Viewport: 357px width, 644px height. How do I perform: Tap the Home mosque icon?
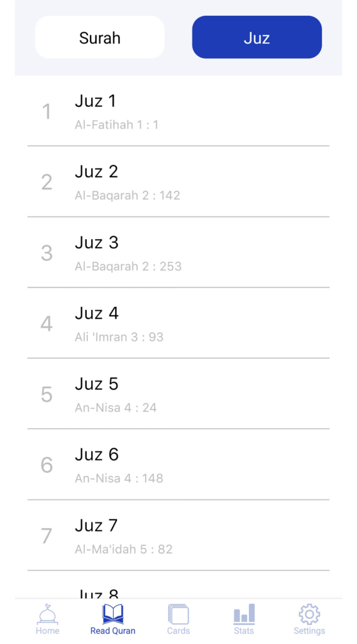pos(48,614)
